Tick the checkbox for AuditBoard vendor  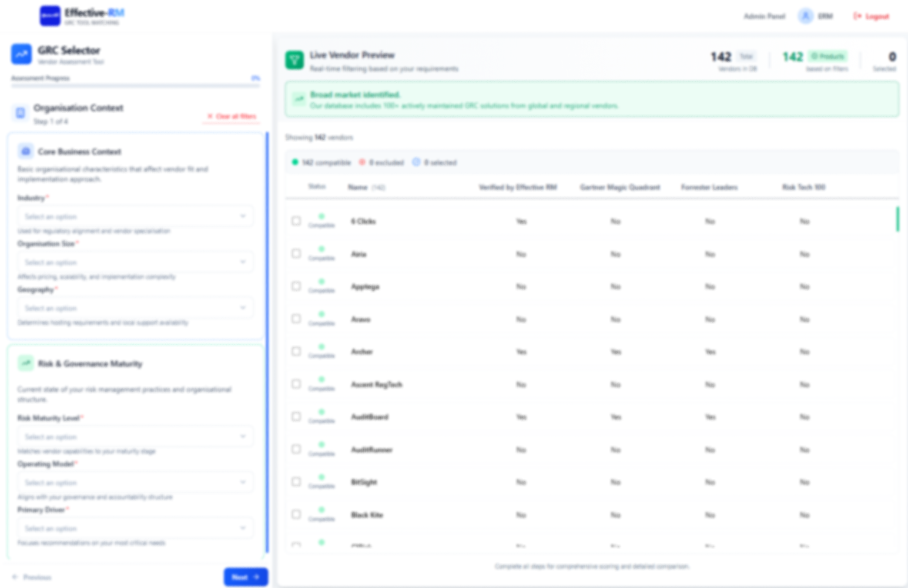click(x=296, y=416)
